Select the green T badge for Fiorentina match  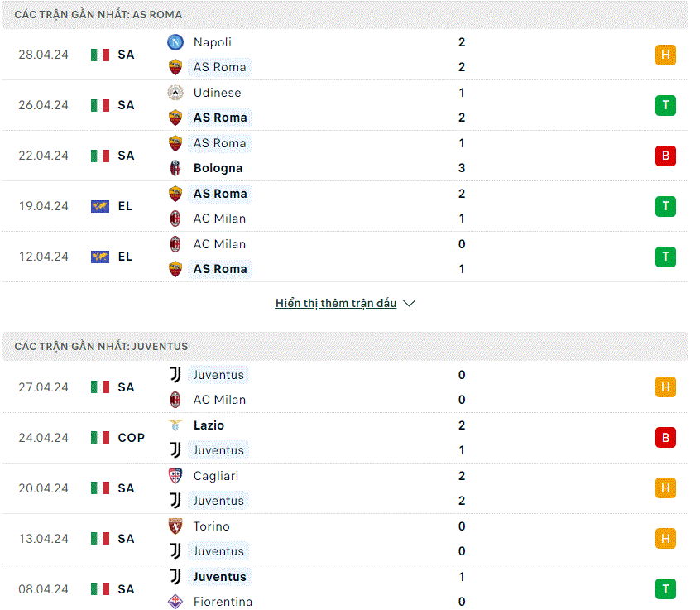[x=665, y=589]
